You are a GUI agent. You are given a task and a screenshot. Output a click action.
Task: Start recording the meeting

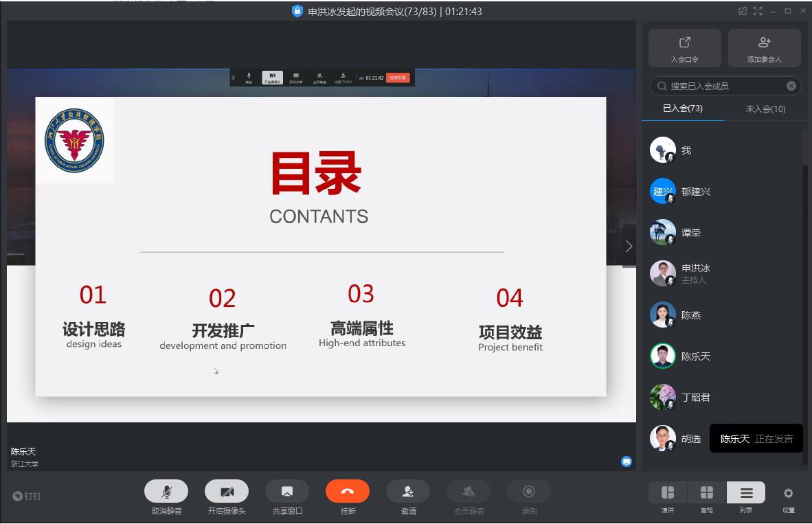coord(528,491)
